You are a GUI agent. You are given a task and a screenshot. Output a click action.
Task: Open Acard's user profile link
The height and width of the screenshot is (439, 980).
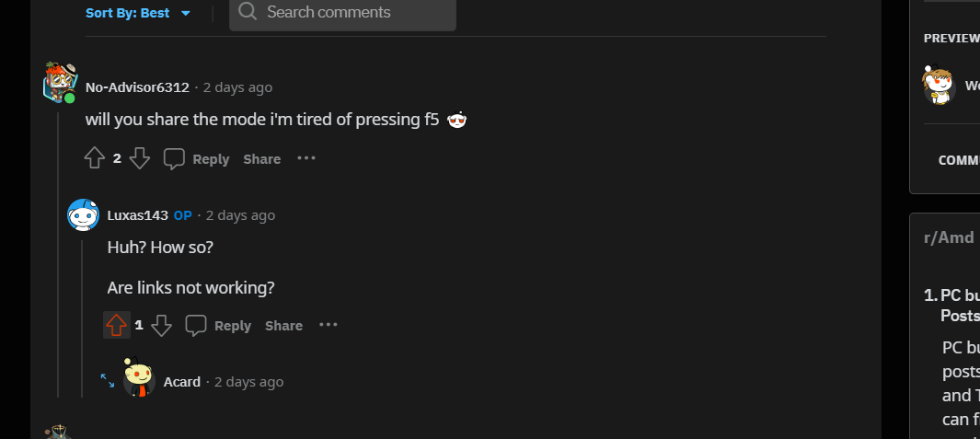point(181,381)
